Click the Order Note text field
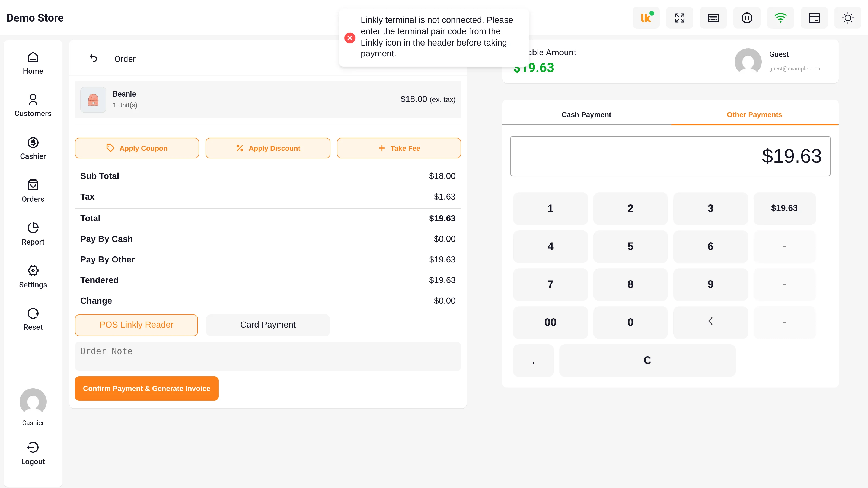Viewport: 868px width, 488px height. click(x=267, y=356)
